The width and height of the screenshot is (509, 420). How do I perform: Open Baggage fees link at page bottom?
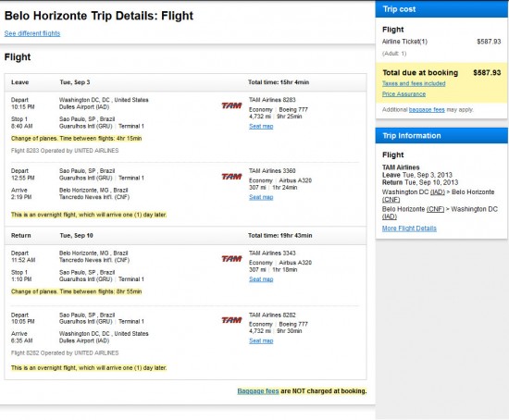258,391
